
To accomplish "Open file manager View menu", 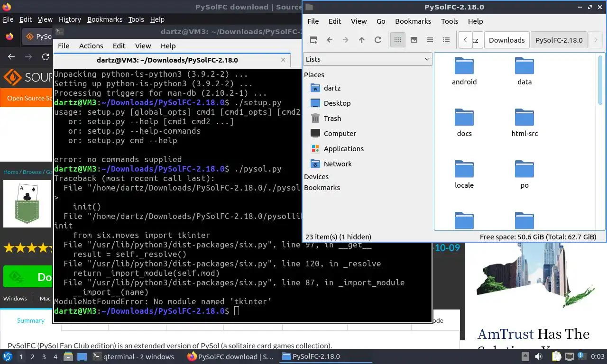I will coord(359,21).
